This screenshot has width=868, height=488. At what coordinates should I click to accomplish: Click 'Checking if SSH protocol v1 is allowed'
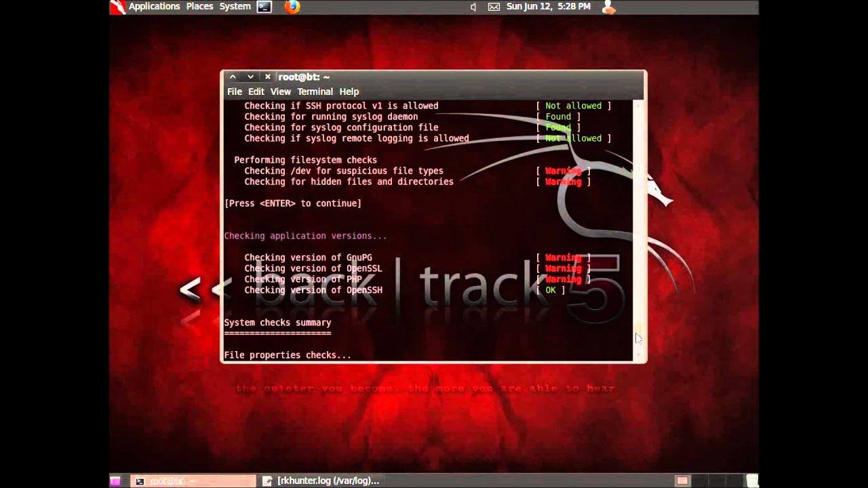point(341,106)
